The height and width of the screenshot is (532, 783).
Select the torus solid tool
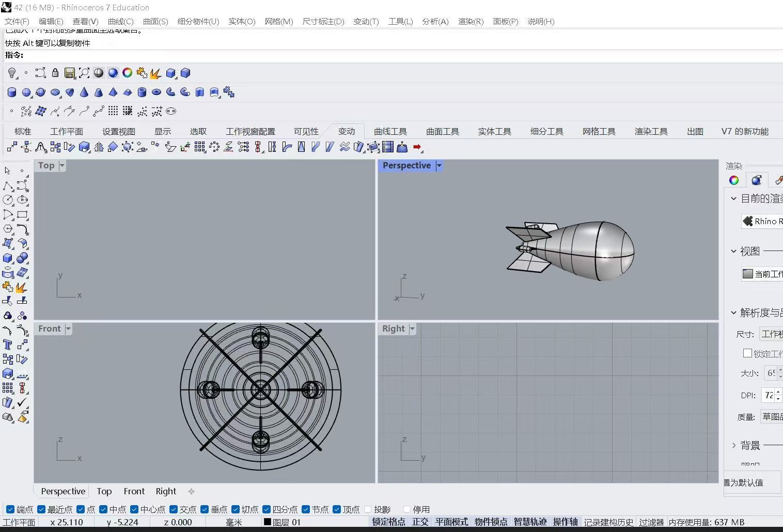click(156, 92)
